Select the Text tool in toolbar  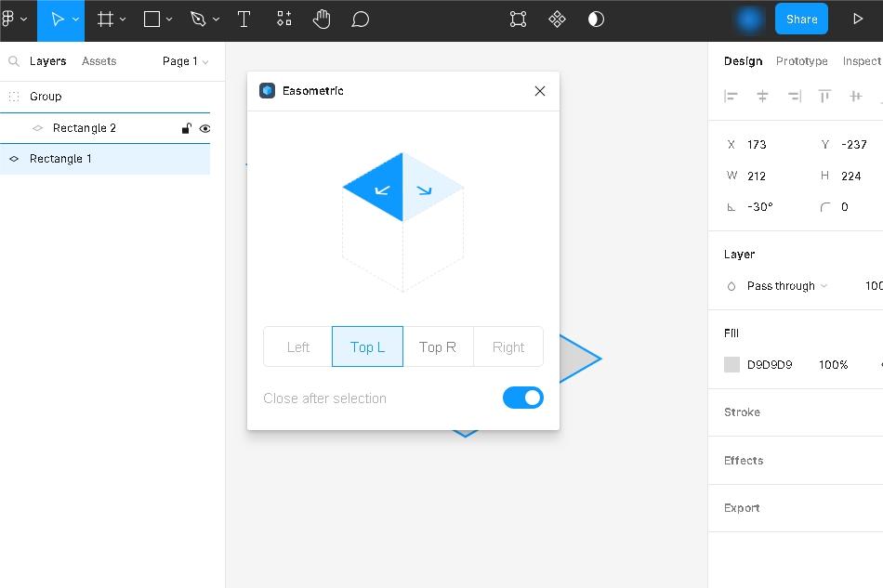pyautogui.click(x=244, y=20)
